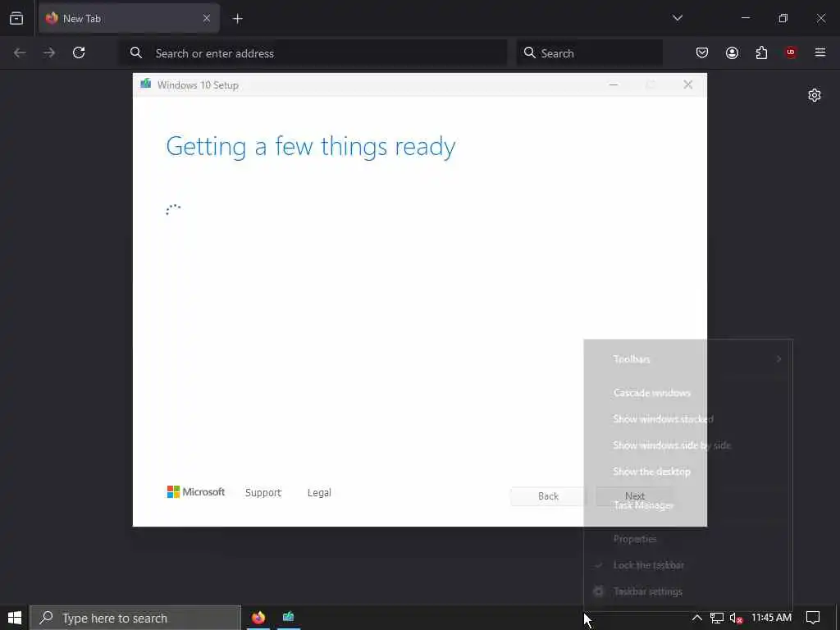This screenshot has height=630, width=840.
Task: Choose Show windows side by side
Action: tap(688, 445)
